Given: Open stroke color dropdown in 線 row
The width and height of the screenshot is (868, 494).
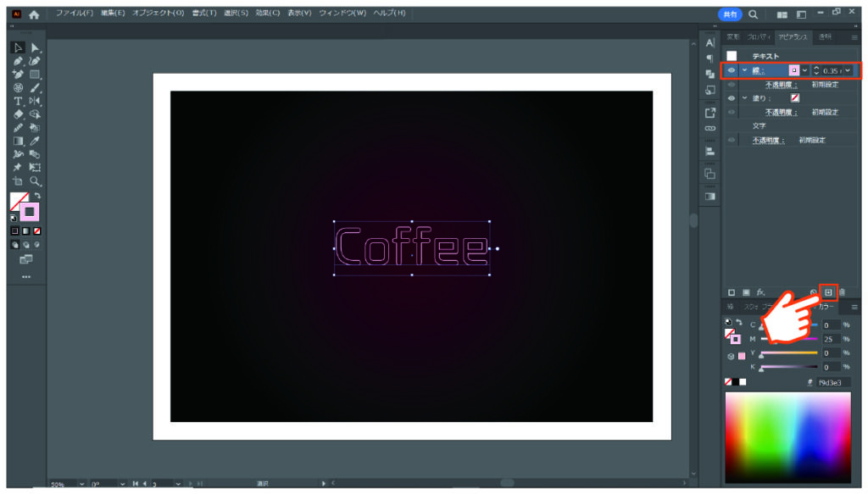Looking at the screenshot, I should tap(805, 70).
